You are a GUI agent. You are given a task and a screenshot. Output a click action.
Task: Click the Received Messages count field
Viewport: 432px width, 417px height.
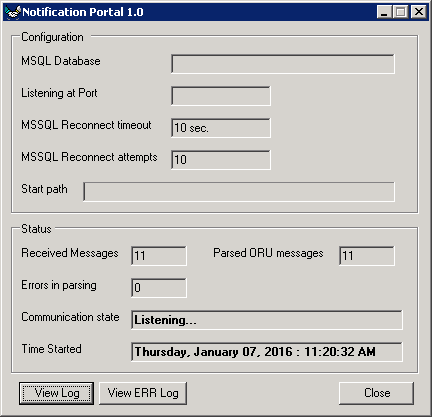159,256
